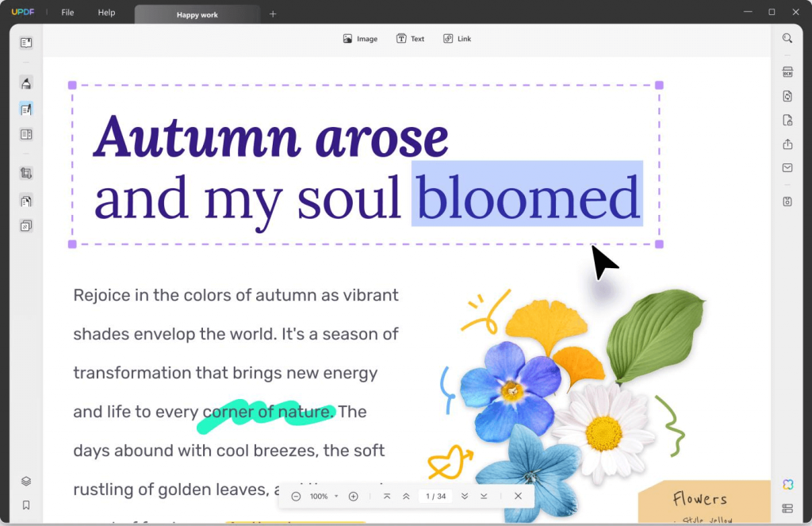Run OCR text recognition
The width and height of the screenshot is (812, 526).
point(787,71)
